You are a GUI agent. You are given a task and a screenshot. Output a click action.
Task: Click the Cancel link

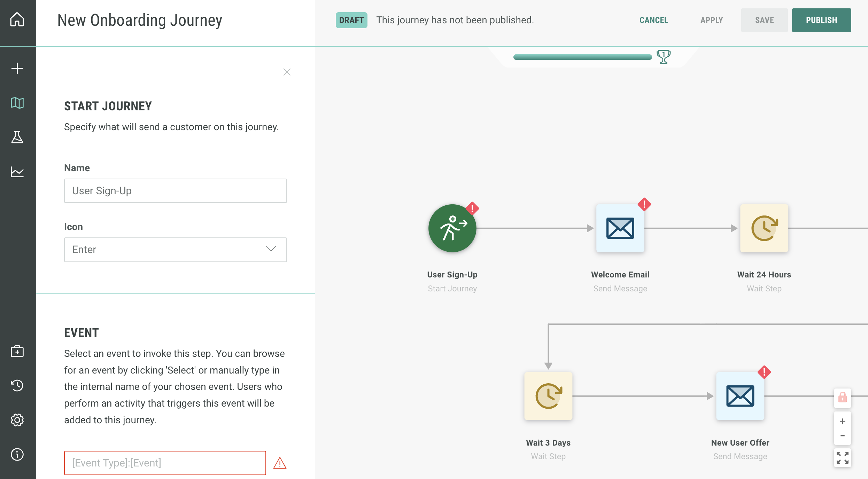pyautogui.click(x=653, y=20)
